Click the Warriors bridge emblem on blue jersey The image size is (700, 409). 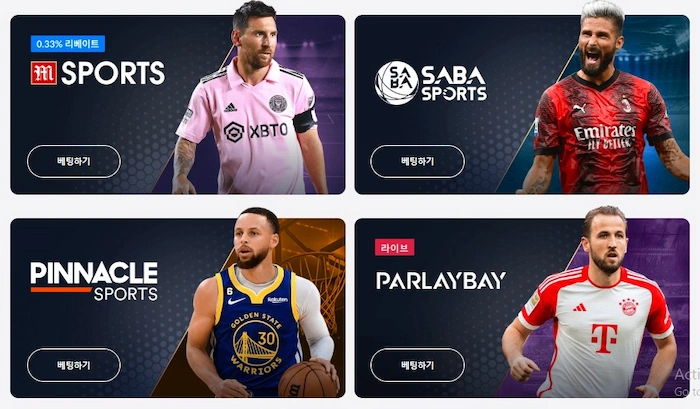click(256, 343)
